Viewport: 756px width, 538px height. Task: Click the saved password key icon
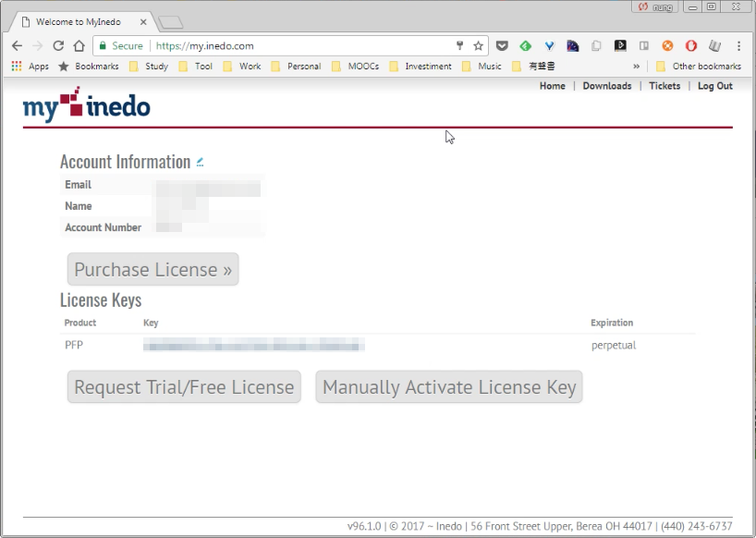pyautogui.click(x=459, y=46)
